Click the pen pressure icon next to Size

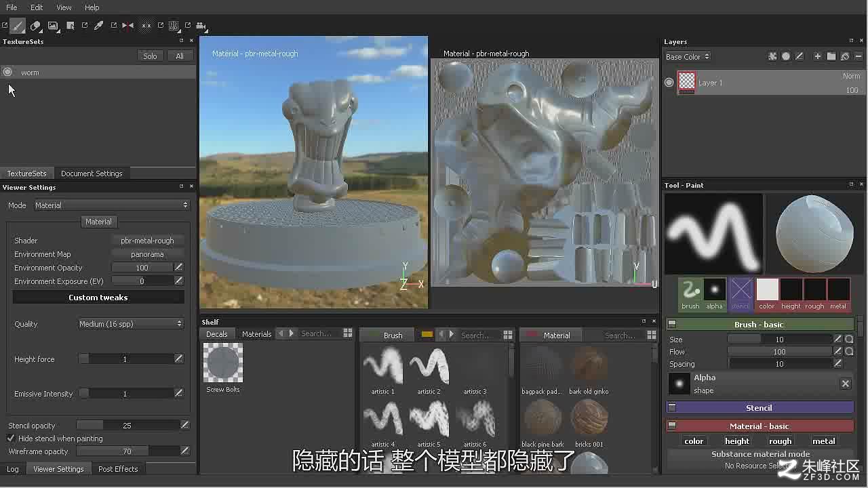[x=838, y=339]
